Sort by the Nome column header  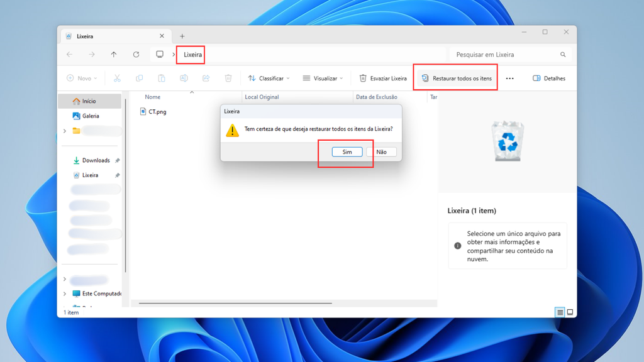(x=152, y=97)
